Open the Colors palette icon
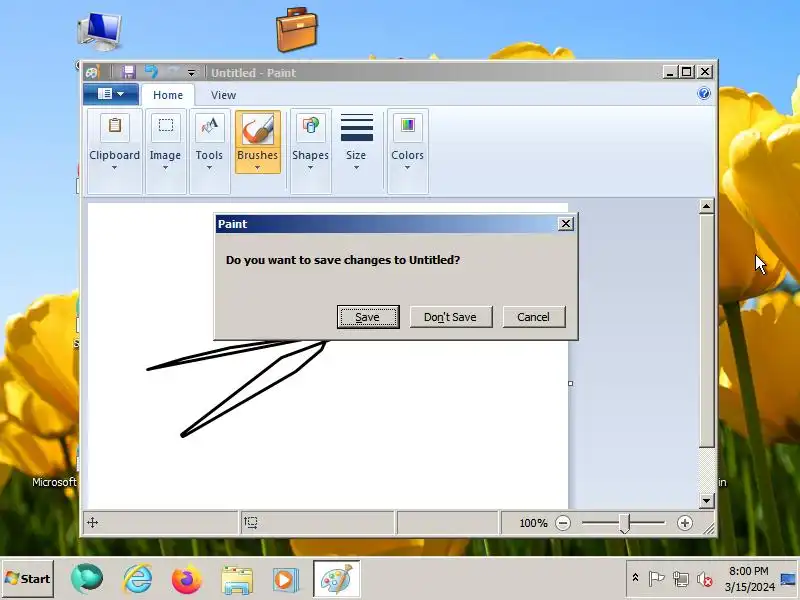The width and height of the screenshot is (800, 600). point(408,126)
